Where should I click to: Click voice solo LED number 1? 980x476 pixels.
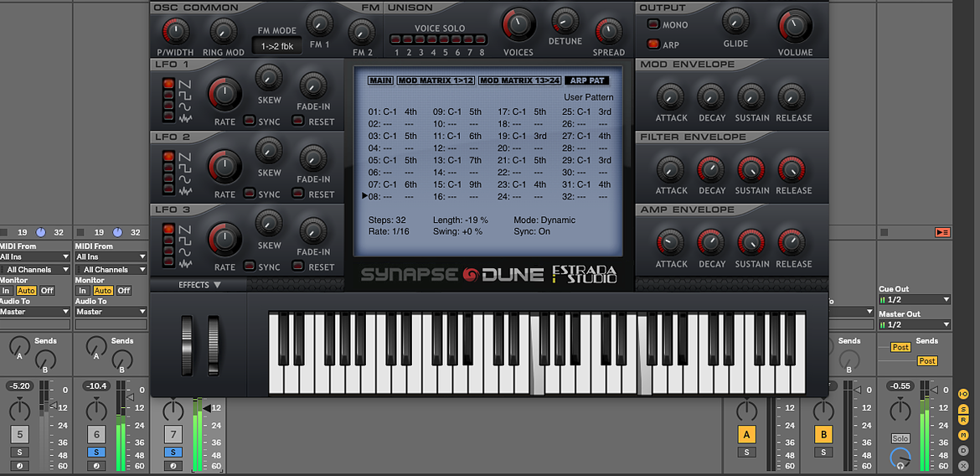[x=396, y=39]
